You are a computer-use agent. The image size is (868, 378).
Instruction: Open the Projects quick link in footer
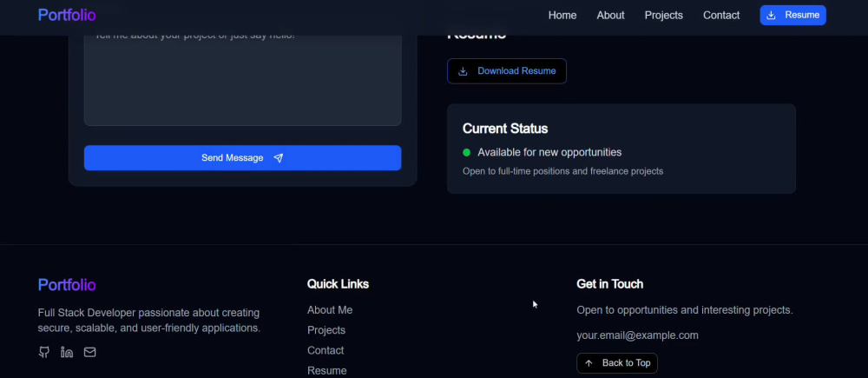click(326, 330)
